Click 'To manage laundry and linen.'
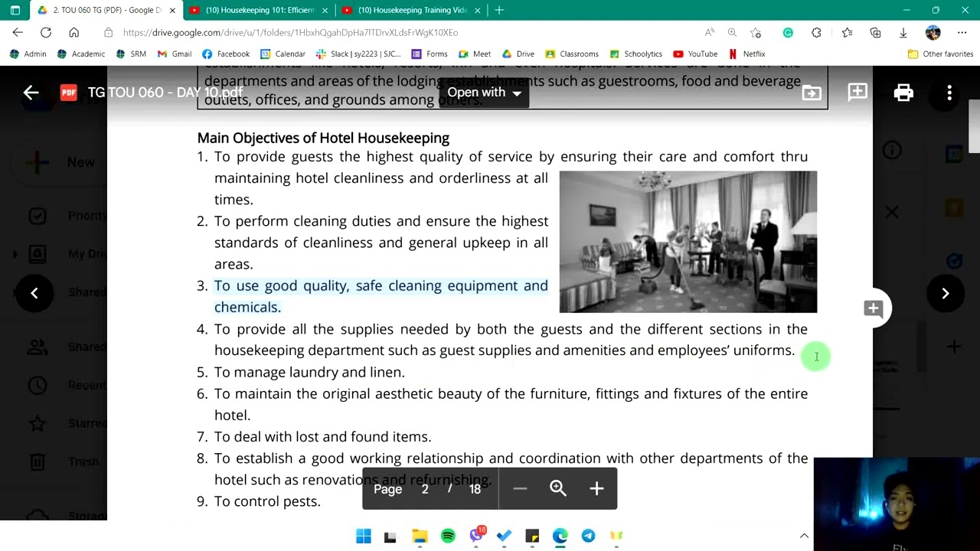This screenshot has width=980, height=551. 309,372
